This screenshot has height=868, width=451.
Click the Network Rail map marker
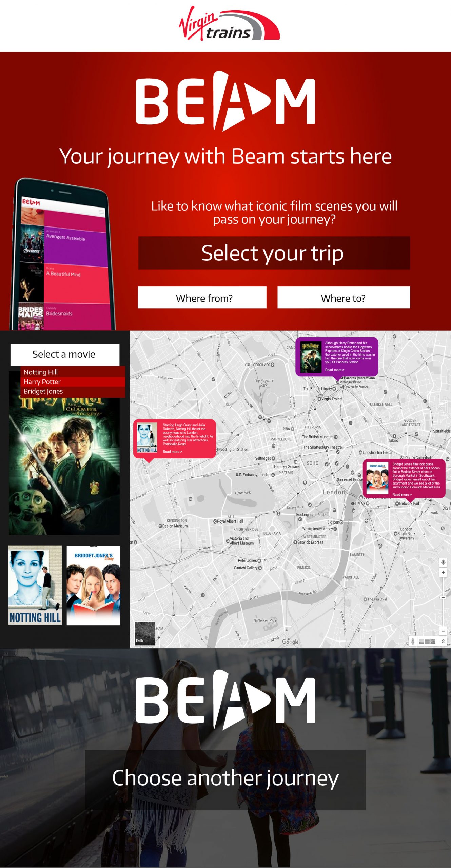tap(397, 504)
